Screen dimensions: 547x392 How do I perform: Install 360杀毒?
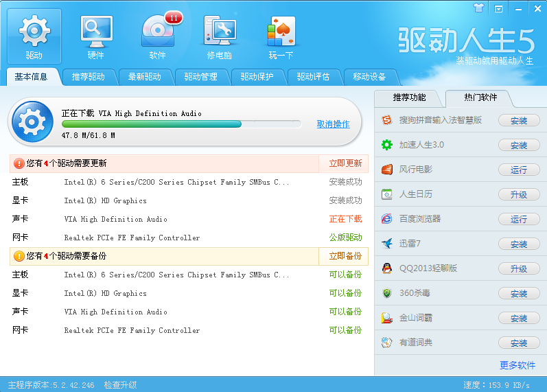pos(519,294)
